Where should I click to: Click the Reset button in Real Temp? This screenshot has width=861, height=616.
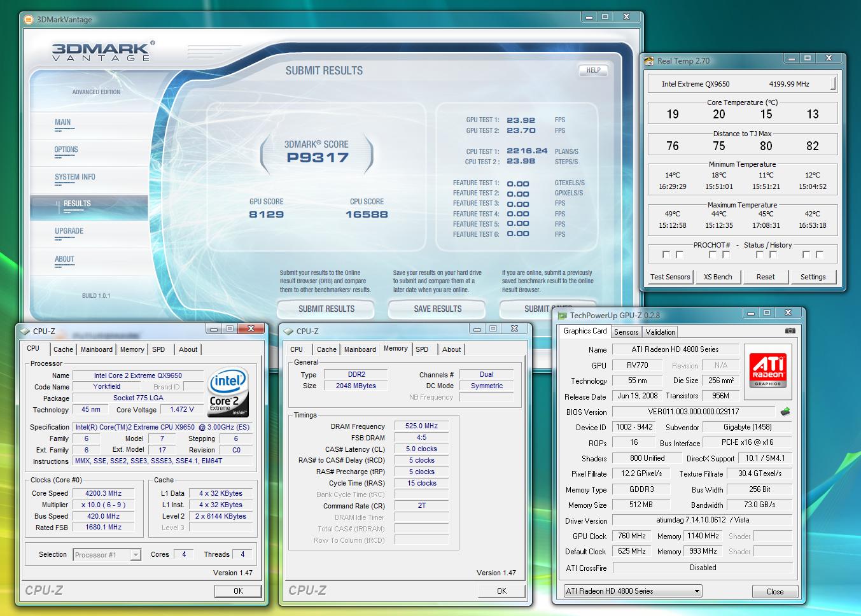[x=766, y=277]
